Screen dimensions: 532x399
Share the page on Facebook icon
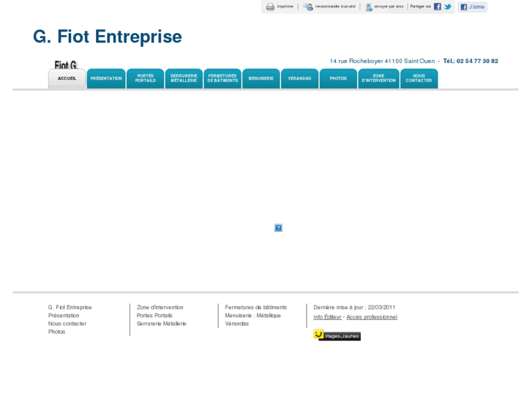(438, 7)
